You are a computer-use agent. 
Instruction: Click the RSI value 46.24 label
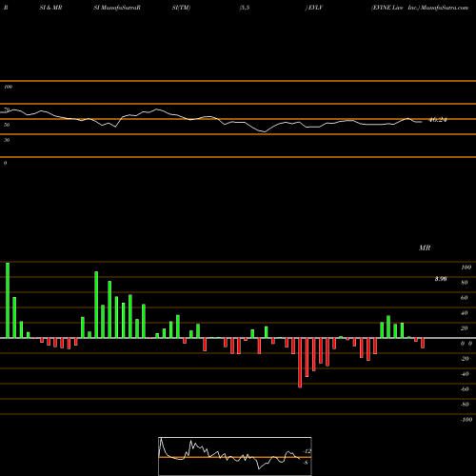pyautogui.click(x=438, y=120)
